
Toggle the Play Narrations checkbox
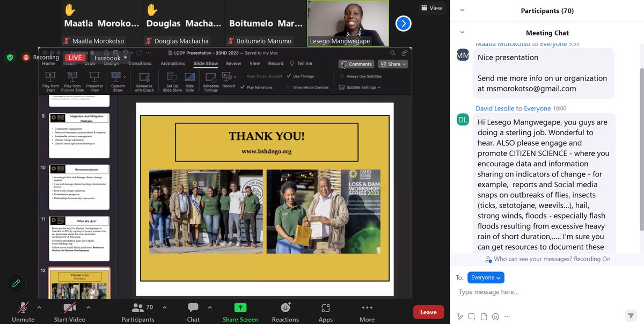pos(243,87)
